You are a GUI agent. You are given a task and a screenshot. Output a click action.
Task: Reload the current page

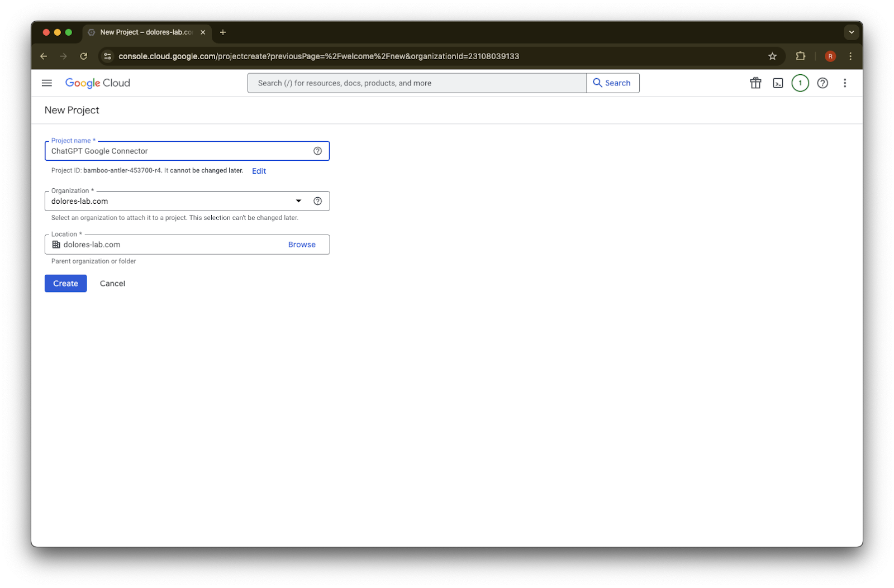point(84,56)
